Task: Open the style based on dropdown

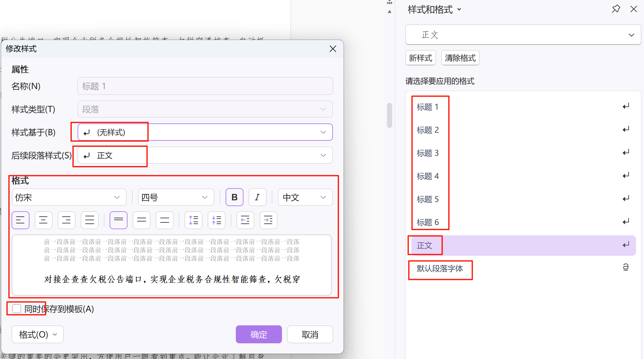Action: tap(205, 132)
